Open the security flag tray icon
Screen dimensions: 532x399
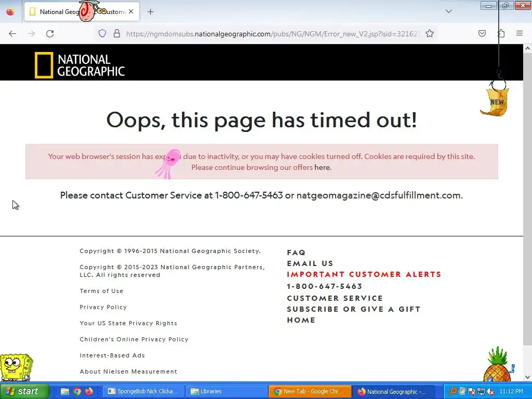click(471, 392)
